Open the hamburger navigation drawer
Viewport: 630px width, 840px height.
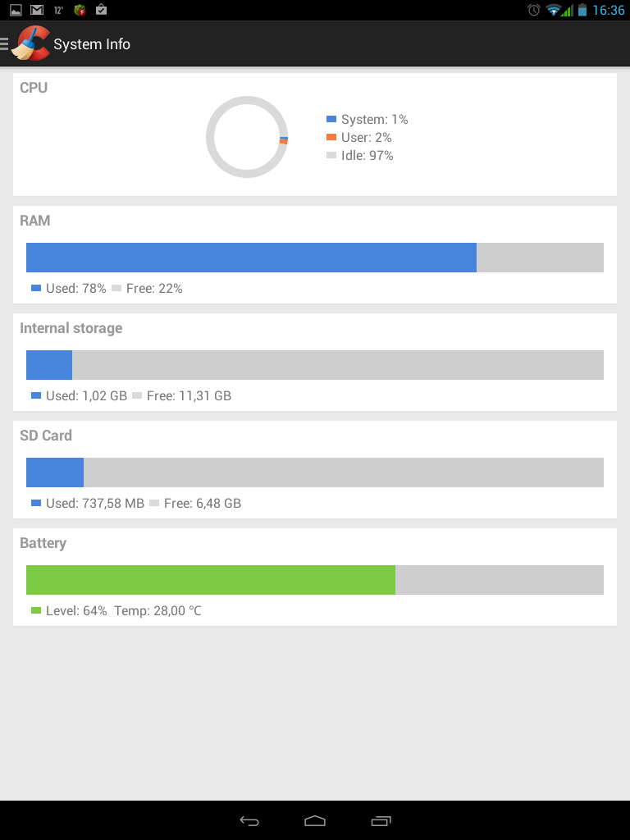pyautogui.click(x=4, y=44)
